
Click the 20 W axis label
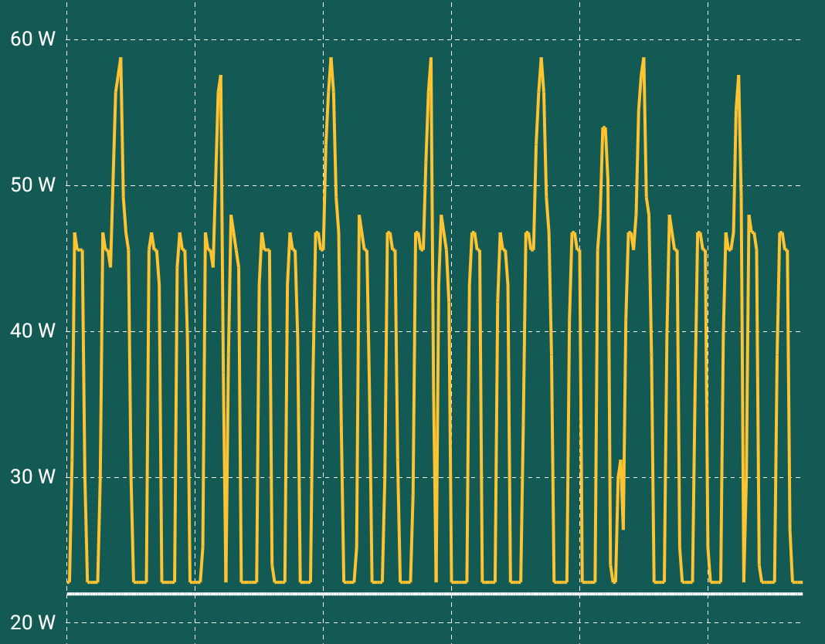(x=32, y=622)
